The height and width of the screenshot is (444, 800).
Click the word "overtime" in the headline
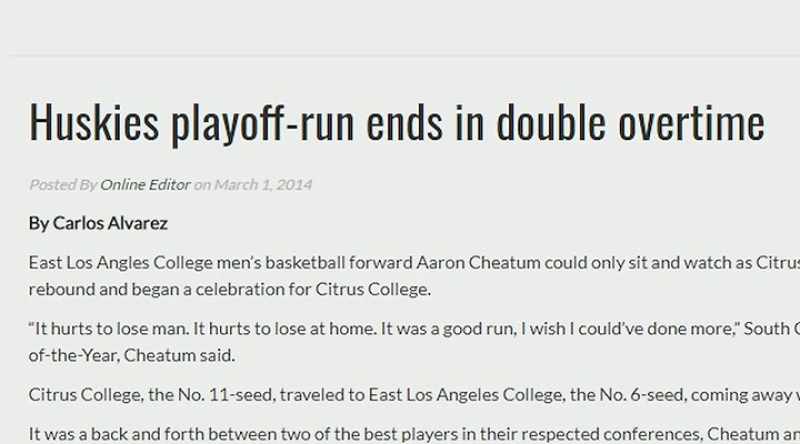tap(691, 122)
